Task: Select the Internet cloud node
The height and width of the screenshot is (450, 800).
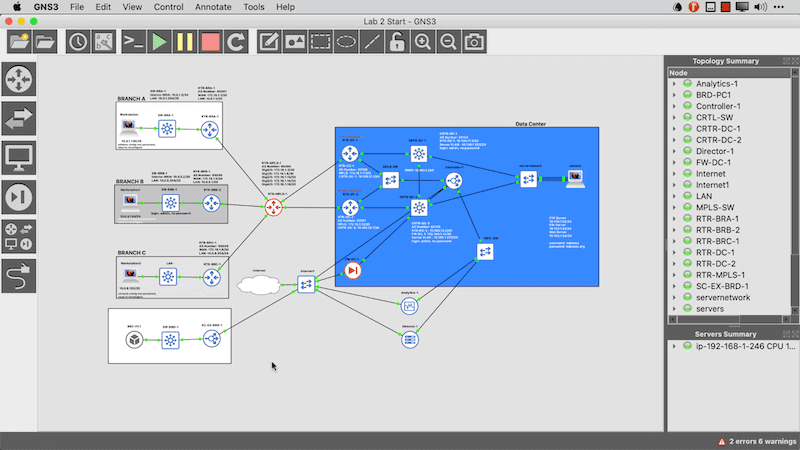Action: (x=259, y=285)
